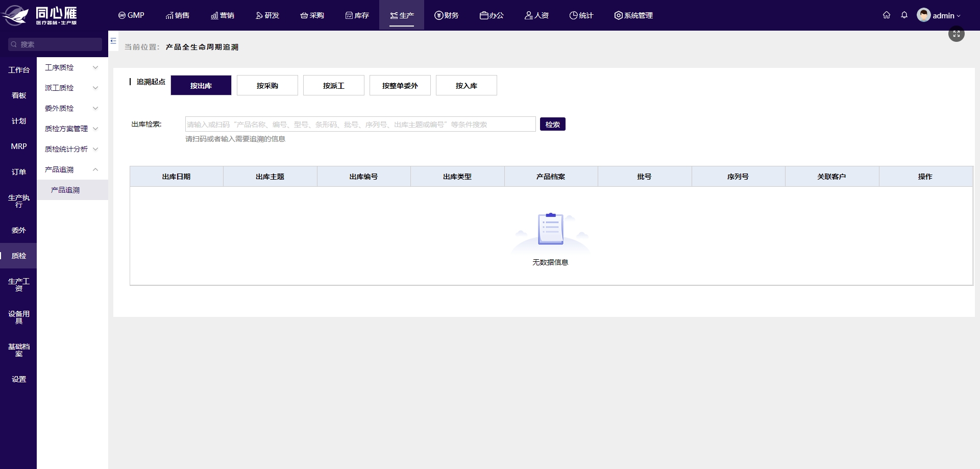Open the 统计 top menu

point(581,15)
